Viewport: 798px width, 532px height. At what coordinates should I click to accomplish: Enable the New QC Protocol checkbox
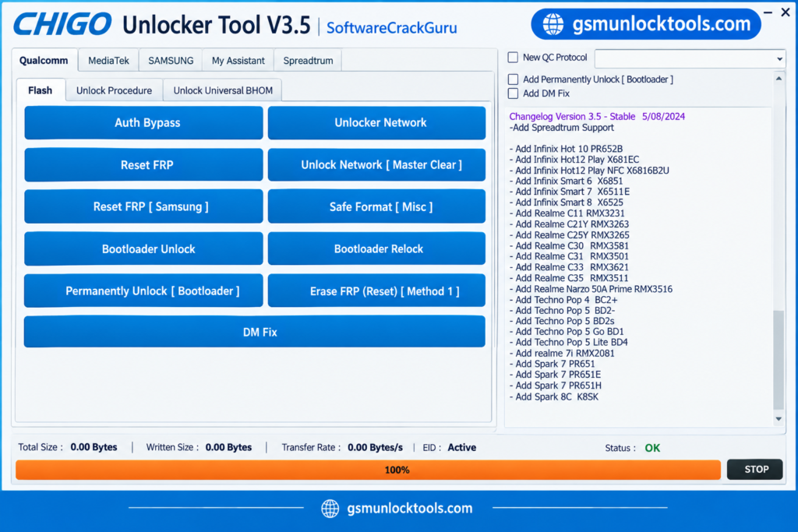coord(513,58)
